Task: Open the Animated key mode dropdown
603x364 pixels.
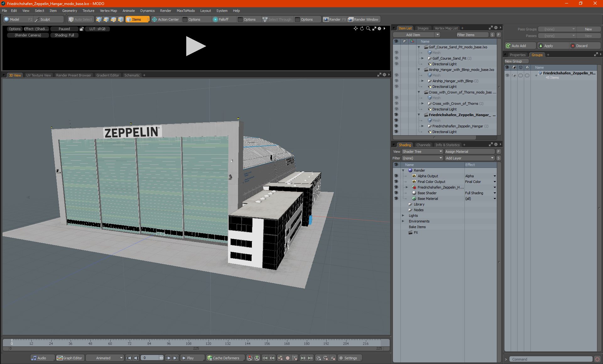Action: (x=105, y=358)
